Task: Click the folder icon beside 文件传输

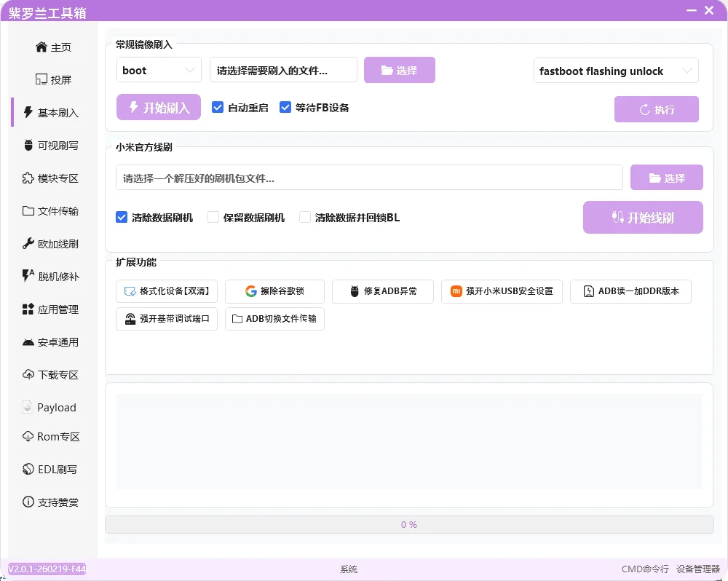Action: click(x=28, y=211)
